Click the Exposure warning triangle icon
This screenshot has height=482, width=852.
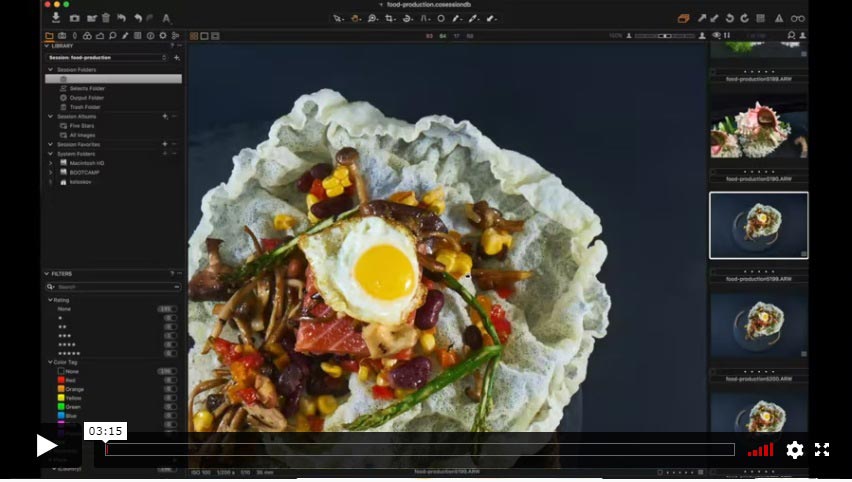pos(779,18)
